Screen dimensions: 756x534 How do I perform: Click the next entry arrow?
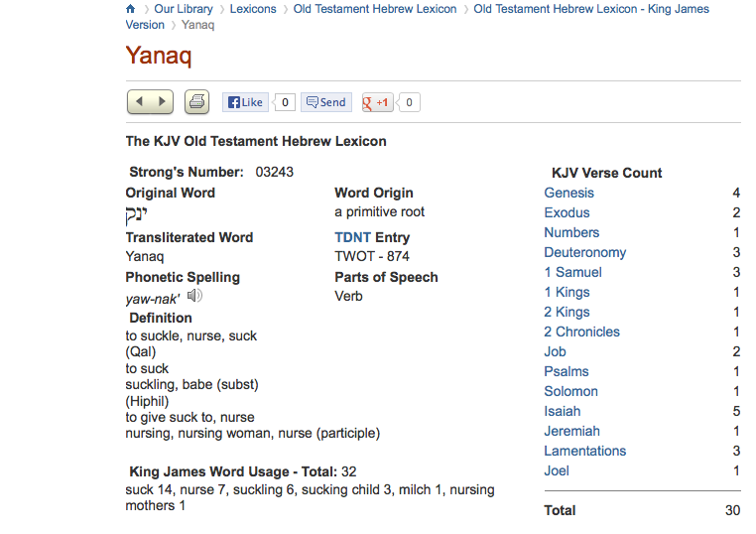pos(162,101)
